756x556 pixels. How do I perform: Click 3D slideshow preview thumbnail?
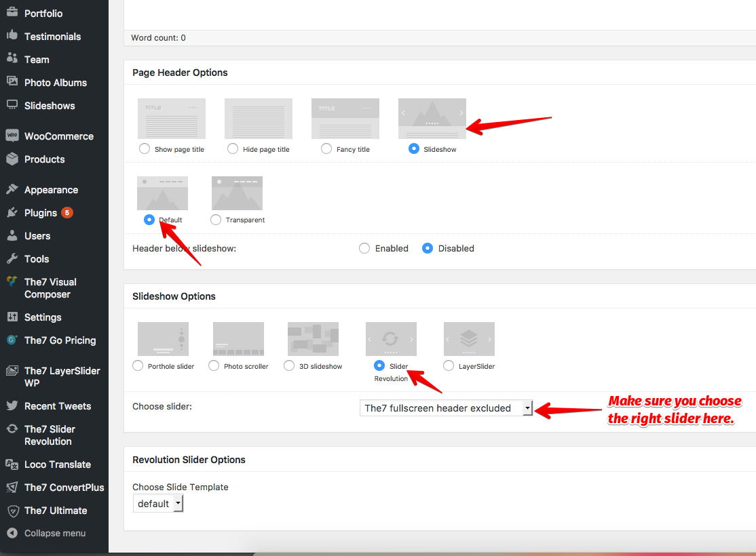tap(313, 339)
